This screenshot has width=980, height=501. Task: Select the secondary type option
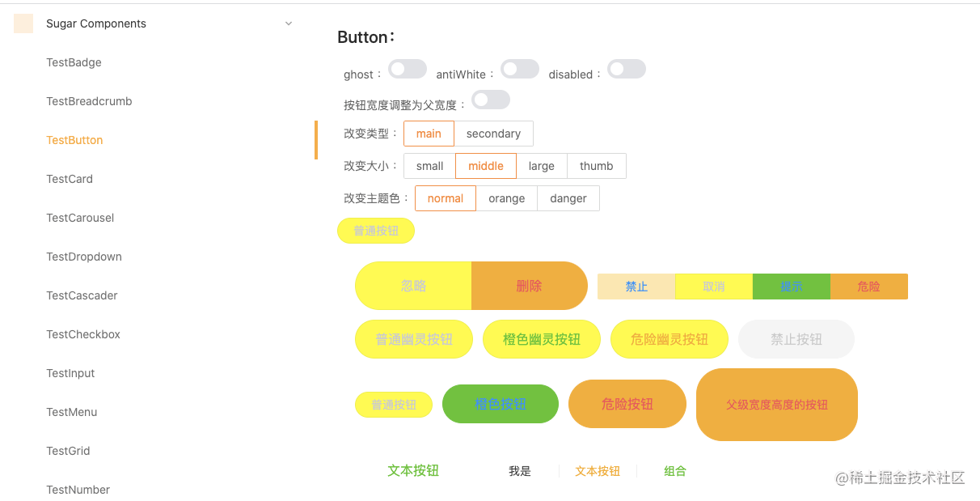click(x=493, y=134)
